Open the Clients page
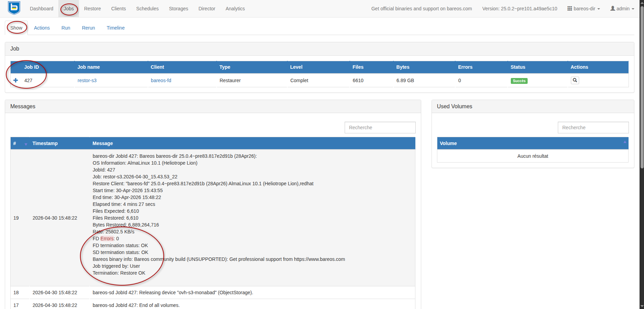Viewport: 644px width, 309px height. pos(118,9)
